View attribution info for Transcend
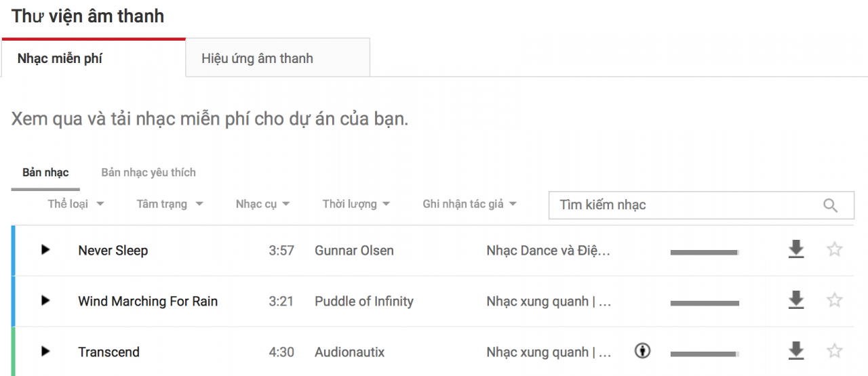Image resolution: width=868 pixels, height=376 pixels. (x=642, y=351)
